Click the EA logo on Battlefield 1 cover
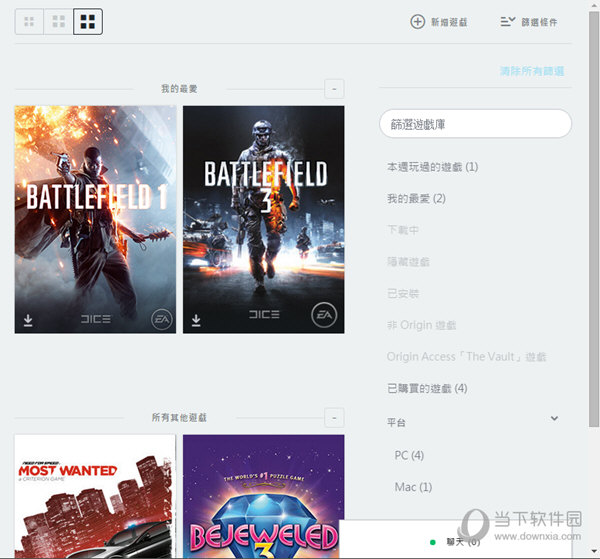Image resolution: width=600 pixels, height=559 pixels. [161, 318]
